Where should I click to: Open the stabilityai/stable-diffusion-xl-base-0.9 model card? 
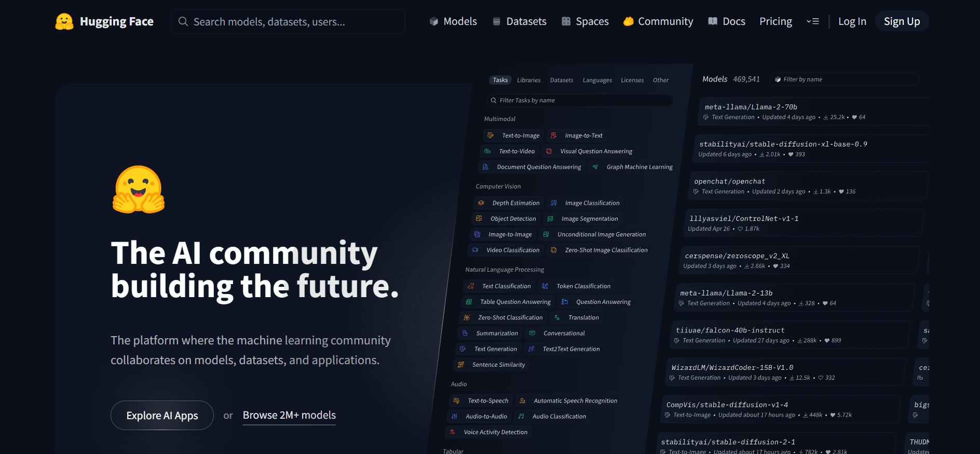pos(811,149)
